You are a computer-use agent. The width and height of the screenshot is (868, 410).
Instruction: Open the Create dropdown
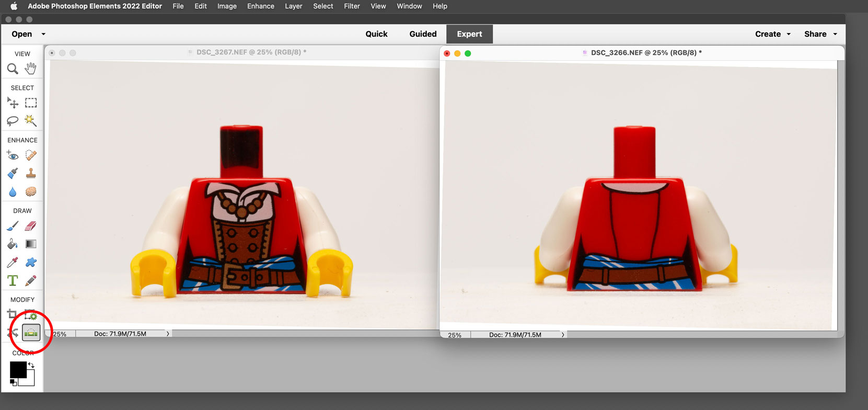pyautogui.click(x=773, y=34)
